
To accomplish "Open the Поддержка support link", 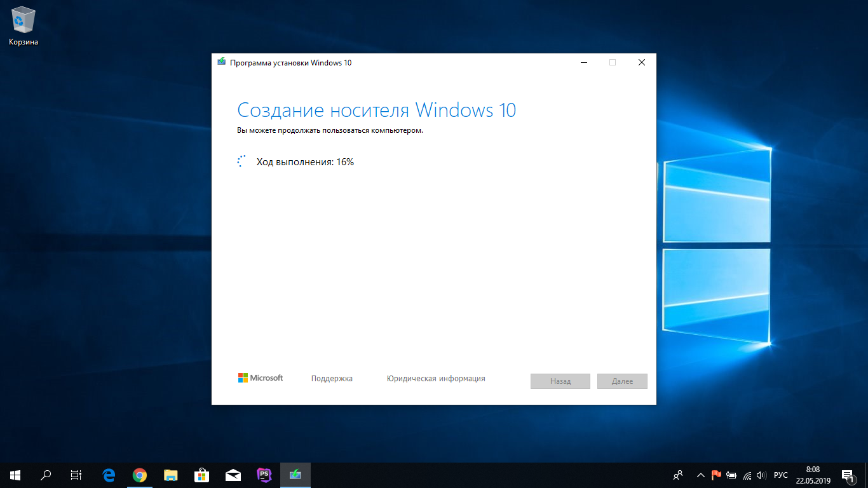I will tap(332, 379).
